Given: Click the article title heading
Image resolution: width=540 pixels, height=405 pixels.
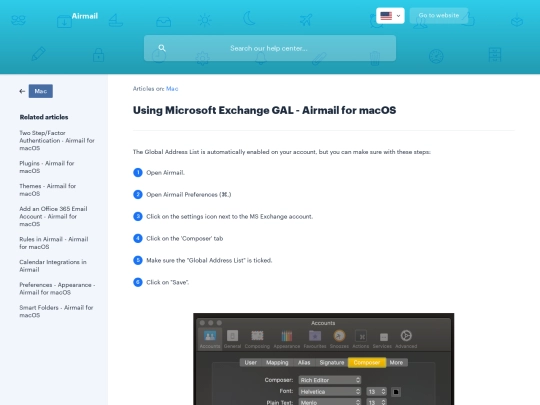Looking at the screenshot, I should coord(264,110).
